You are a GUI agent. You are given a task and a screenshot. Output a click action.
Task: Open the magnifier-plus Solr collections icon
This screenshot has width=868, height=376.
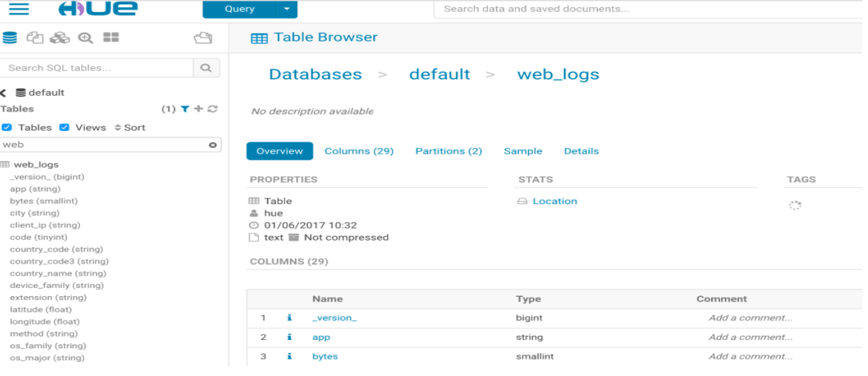85,37
